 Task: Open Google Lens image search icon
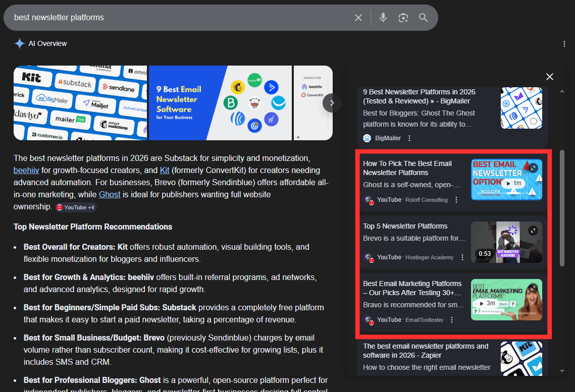pyautogui.click(x=403, y=18)
